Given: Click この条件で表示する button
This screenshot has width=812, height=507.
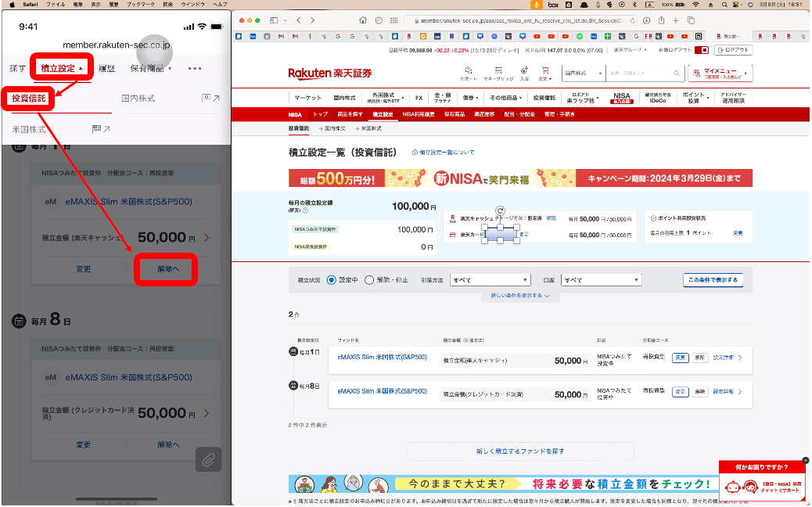Looking at the screenshot, I should (713, 280).
